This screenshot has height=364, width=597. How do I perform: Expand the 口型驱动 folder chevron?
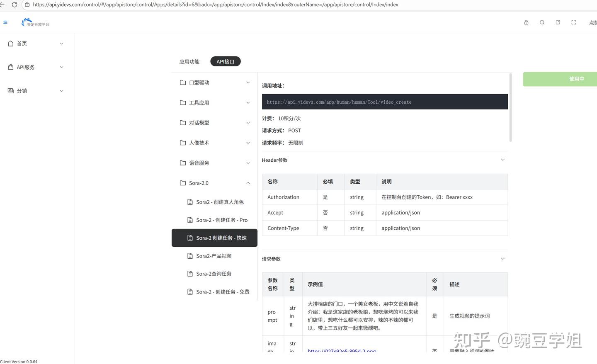(x=248, y=83)
